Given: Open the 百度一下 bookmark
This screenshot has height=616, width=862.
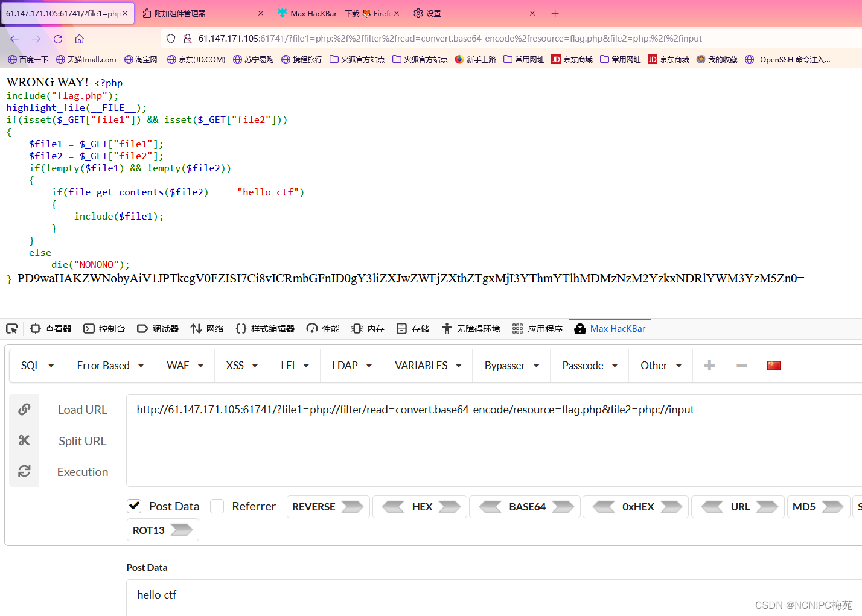Looking at the screenshot, I should click(x=28, y=59).
